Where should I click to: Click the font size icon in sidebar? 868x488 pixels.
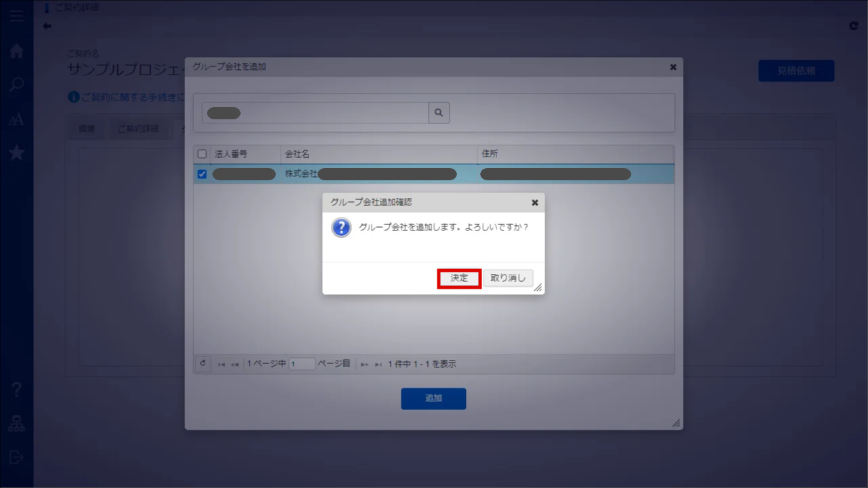pos(16,119)
